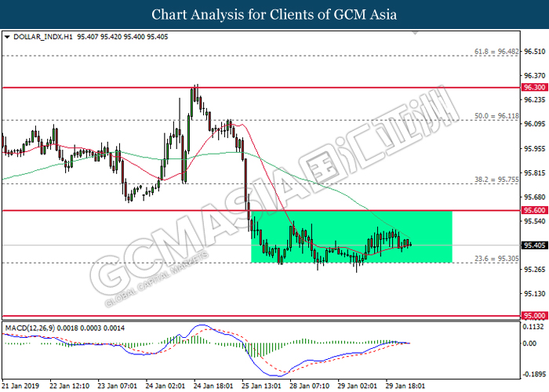
Task: Click the MACD(12,26,9) indicator label
Action: 30,328
